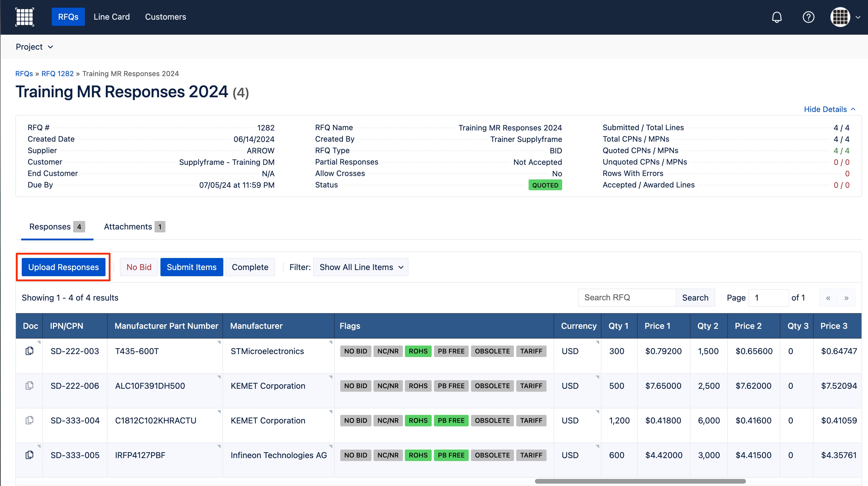Click Upload Responses button
This screenshot has height=486, width=868.
[x=63, y=267]
